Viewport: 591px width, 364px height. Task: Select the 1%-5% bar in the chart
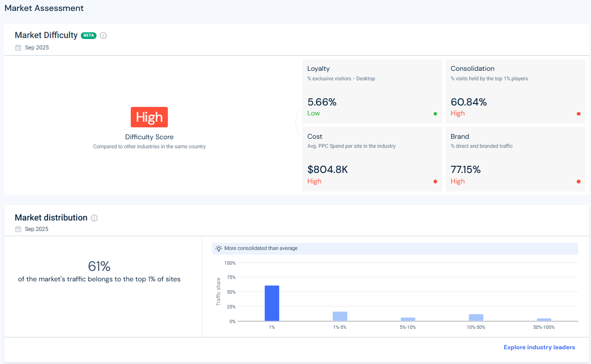click(340, 316)
